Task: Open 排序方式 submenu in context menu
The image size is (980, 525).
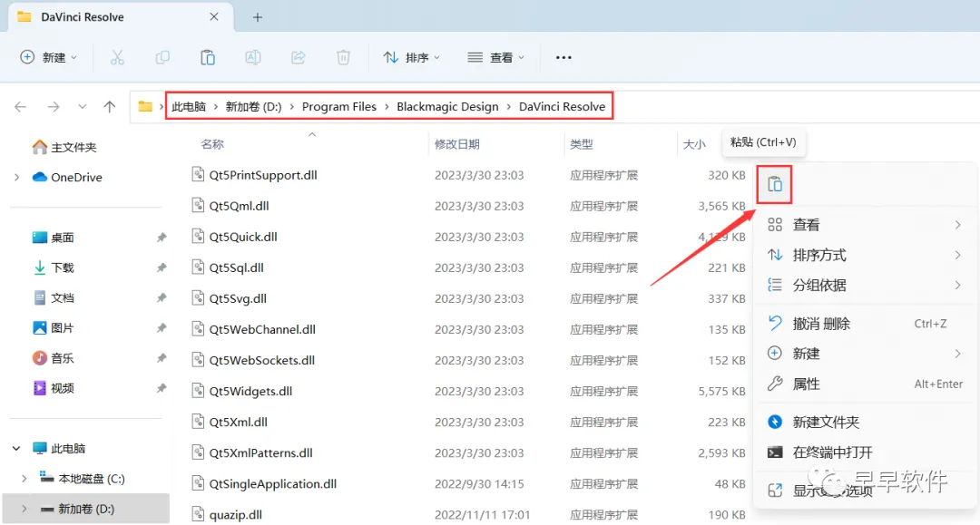Action: (x=865, y=255)
